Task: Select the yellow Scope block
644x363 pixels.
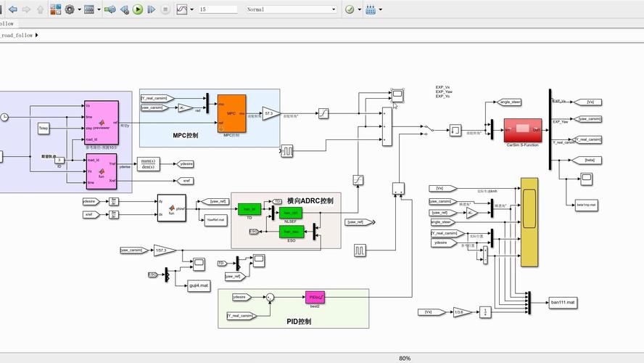Action: point(529,222)
